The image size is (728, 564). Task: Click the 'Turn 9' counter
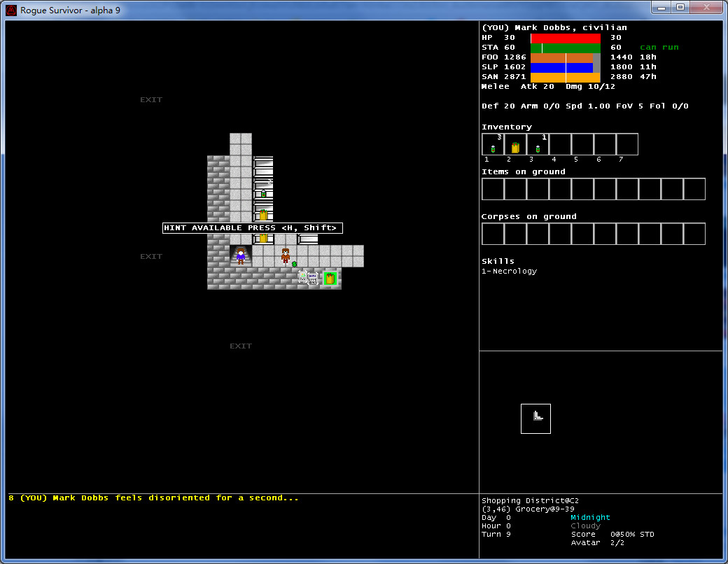496,535
